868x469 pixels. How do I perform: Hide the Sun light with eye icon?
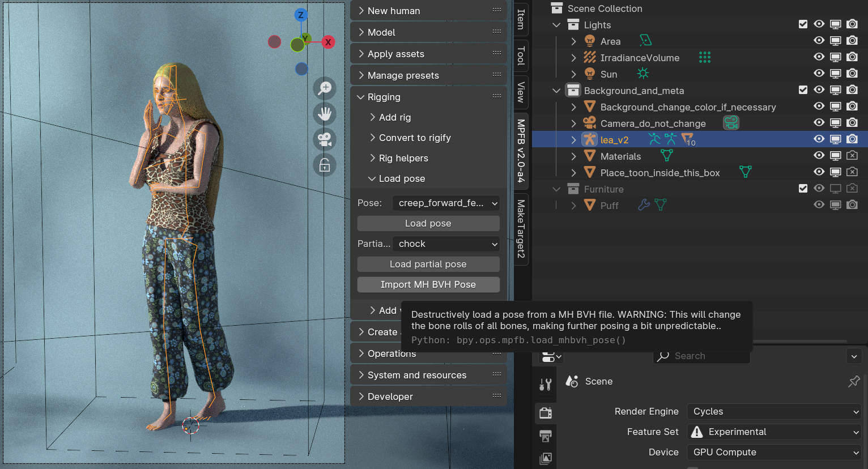tap(819, 74)
